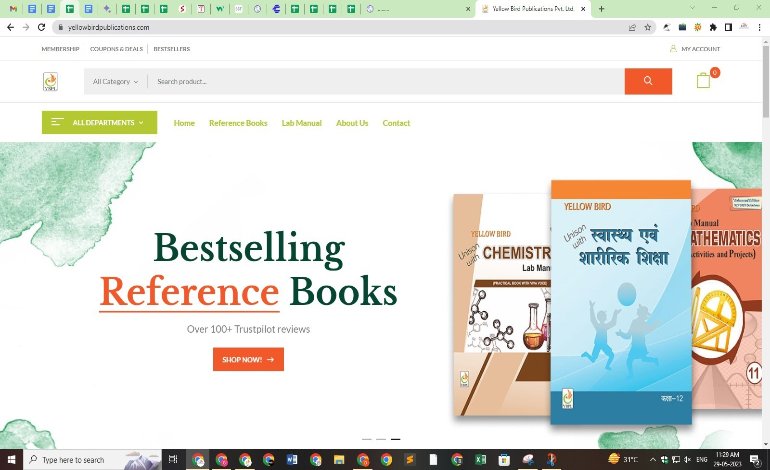Click the My Account person icon
This screenshot has height=470, width=770.
point(673,49)
